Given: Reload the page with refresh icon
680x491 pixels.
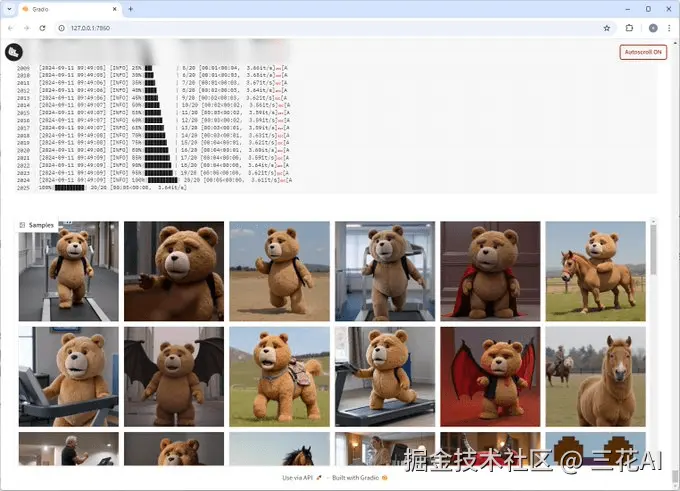Looking at the screenshot, I should (x=42, y=28).
